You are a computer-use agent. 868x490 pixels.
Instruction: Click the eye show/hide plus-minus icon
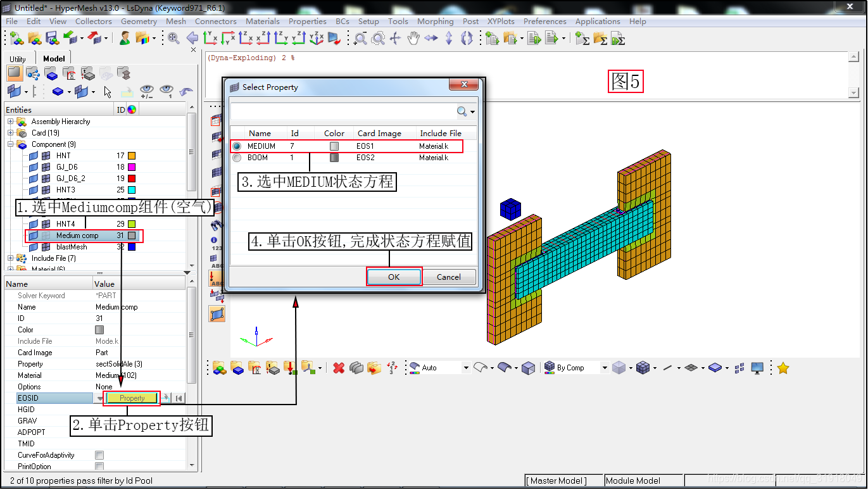(147, 91)
